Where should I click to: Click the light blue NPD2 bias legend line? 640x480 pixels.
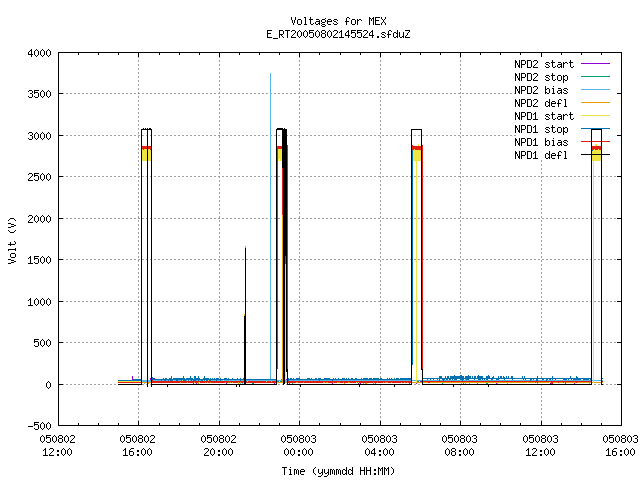[x=595, y=89]
